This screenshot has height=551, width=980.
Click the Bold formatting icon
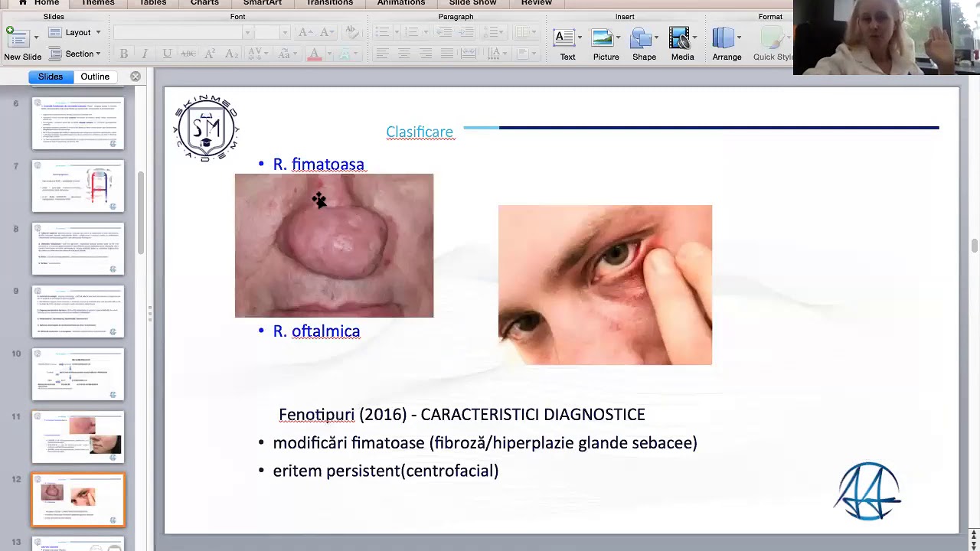tap(123, 54)
